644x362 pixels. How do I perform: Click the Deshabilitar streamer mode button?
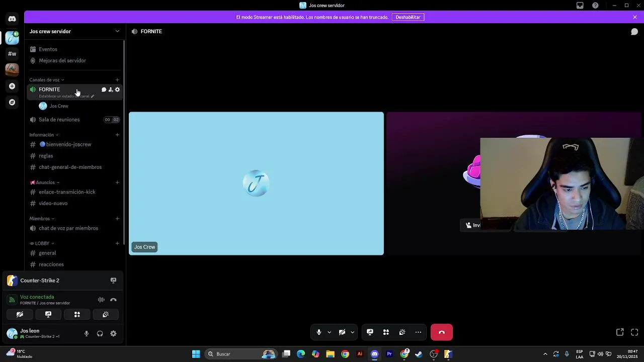(408, 17)
